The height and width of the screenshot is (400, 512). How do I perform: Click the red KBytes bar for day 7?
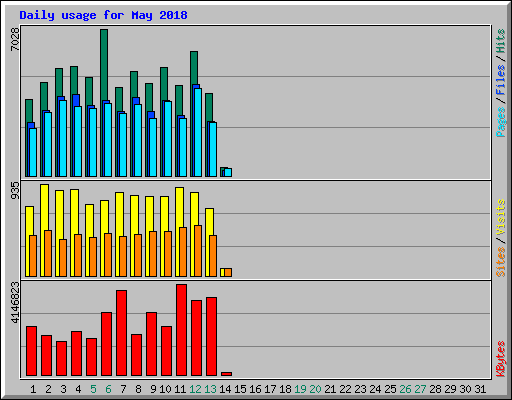(121, 333)
